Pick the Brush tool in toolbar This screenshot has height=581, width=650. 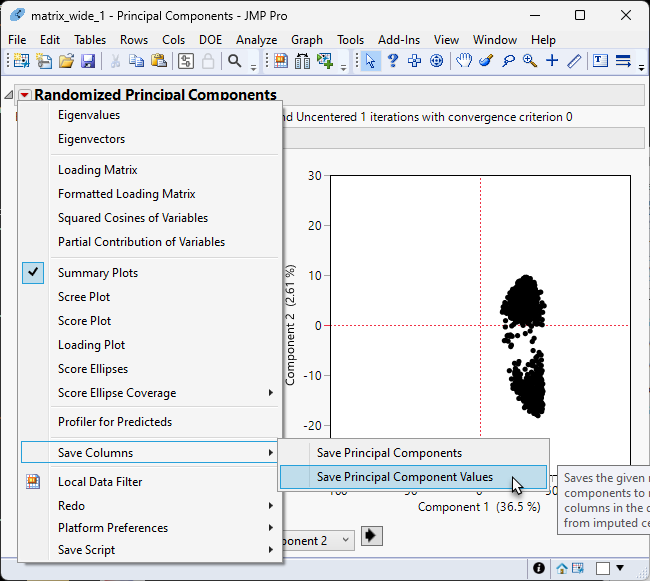[x=486, y=61]
